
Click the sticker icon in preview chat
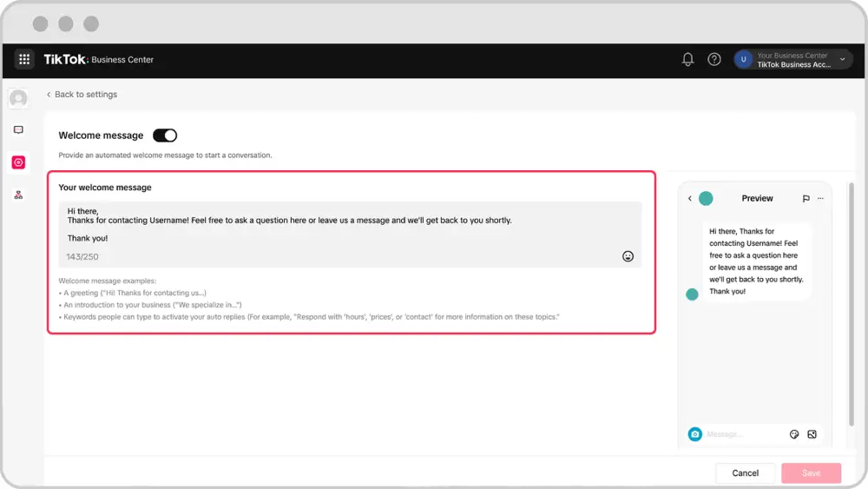[x=794, y=434]
